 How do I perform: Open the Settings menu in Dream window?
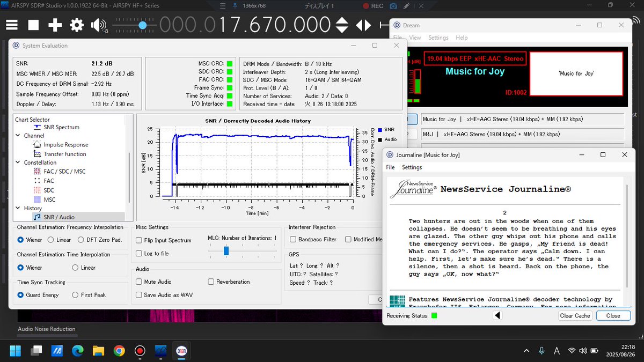(x=438, y=38)
